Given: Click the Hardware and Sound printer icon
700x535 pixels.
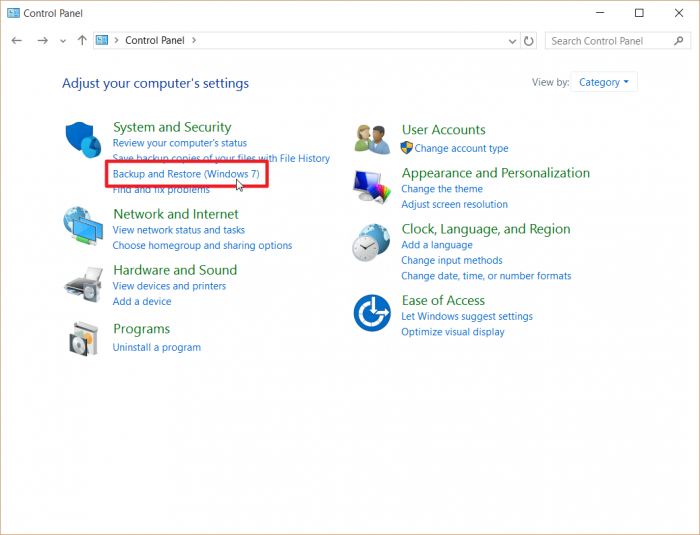Looking at the screenshot, I should coord(83,284).
